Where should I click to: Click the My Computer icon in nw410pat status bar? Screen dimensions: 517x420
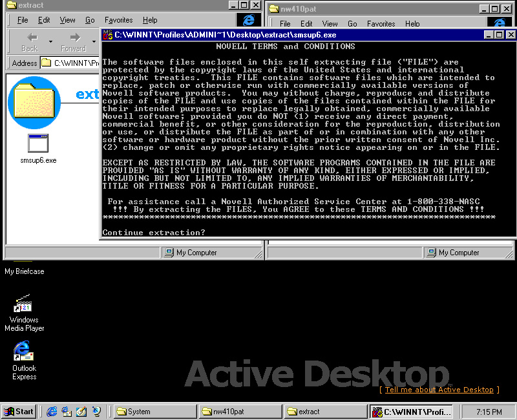coord(432,253)
